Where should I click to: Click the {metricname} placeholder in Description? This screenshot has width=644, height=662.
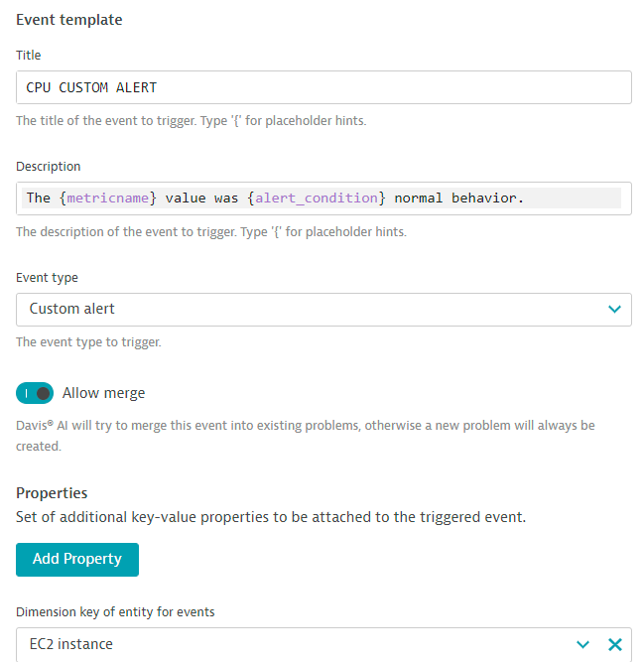tap(108, 199)
